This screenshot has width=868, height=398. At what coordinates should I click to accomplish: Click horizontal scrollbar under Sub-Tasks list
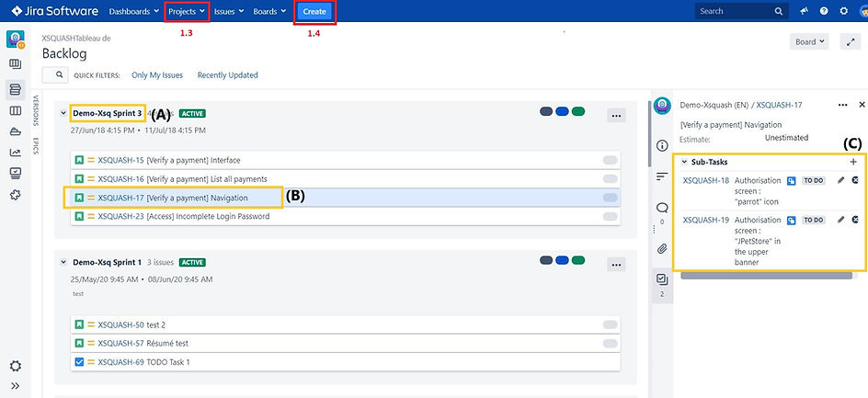(x=766, y=275)
